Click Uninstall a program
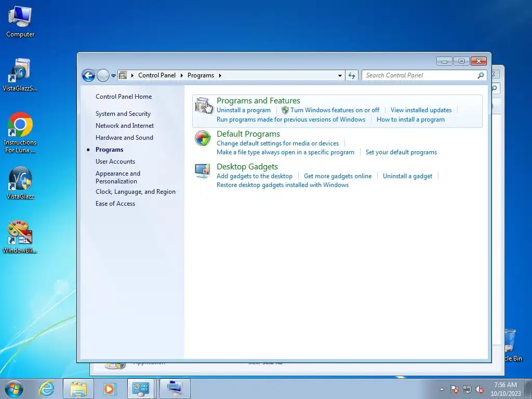This screenshot has width=532, height=399. (244, 110)
